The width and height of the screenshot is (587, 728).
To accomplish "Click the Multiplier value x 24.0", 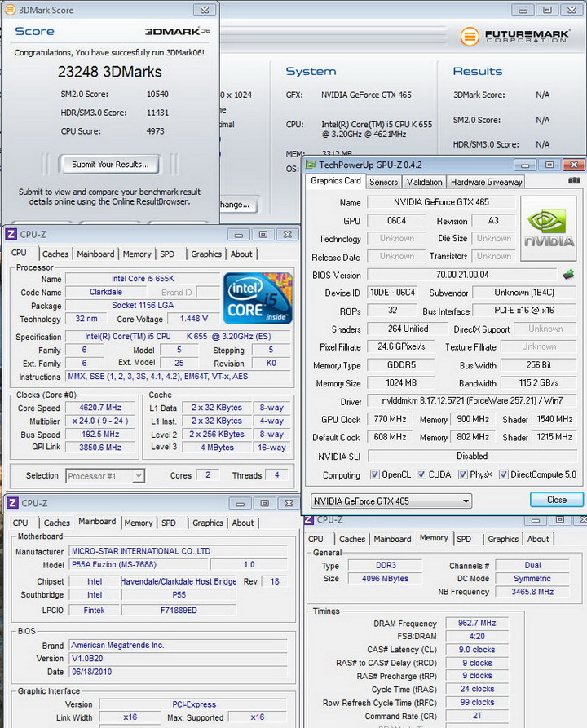I will click(x=100, y=421).
